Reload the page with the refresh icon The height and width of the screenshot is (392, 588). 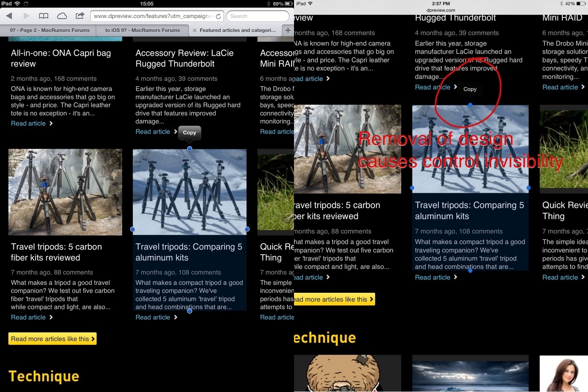pyautogui.click(x=218, y=16)
